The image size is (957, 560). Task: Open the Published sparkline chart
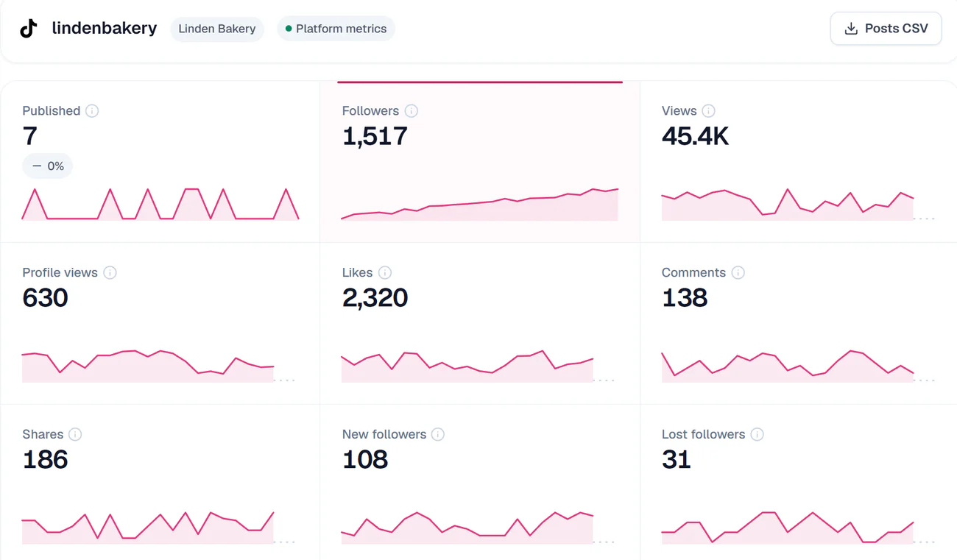[160, 204]
